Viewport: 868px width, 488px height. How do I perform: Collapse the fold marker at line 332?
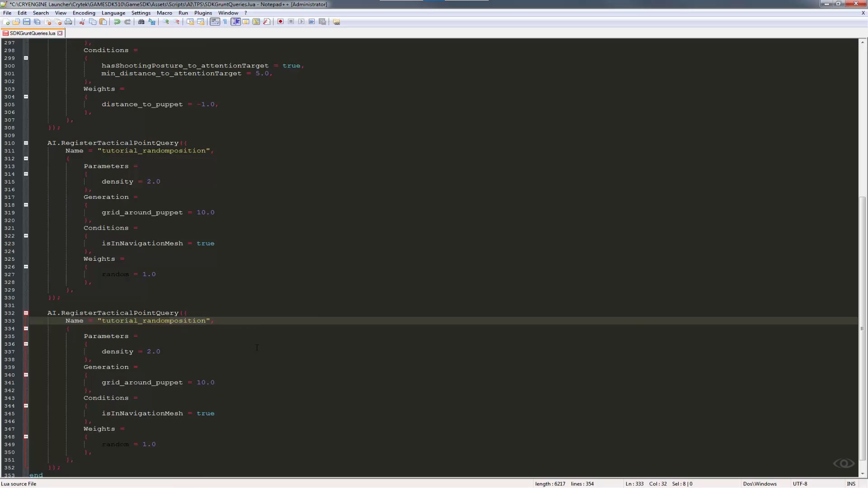[26, 313]
